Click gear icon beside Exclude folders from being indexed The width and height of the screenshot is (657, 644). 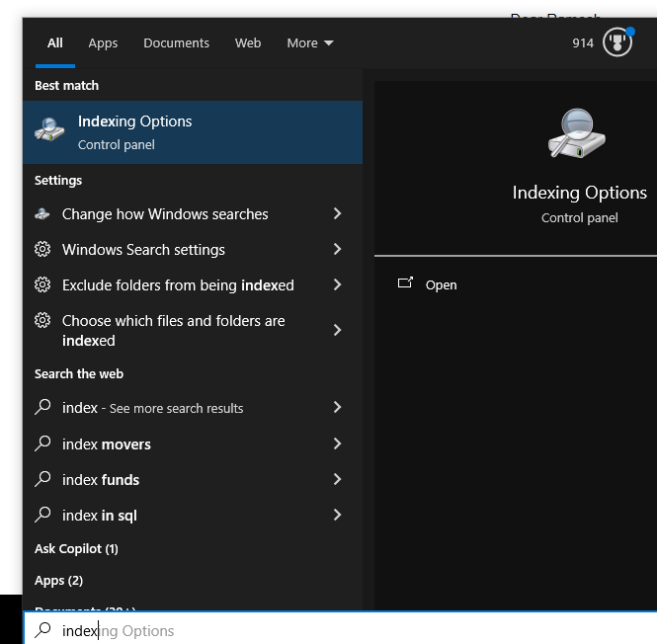point(42,284)
